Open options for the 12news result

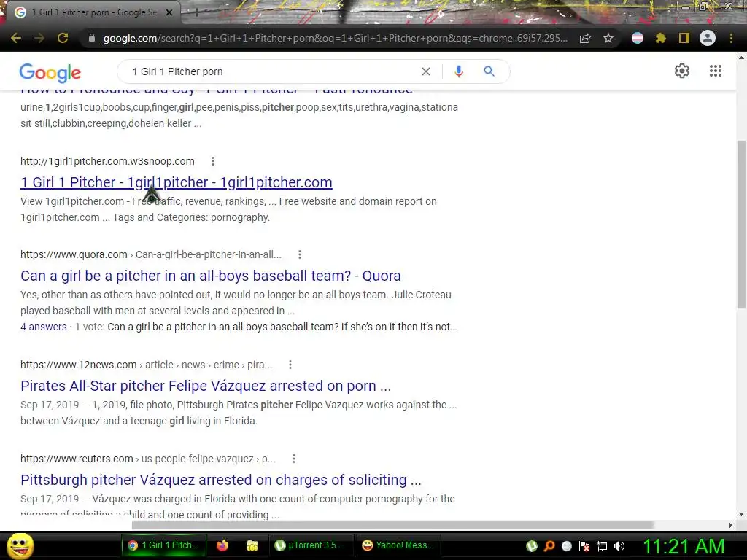tap(290, 365)
